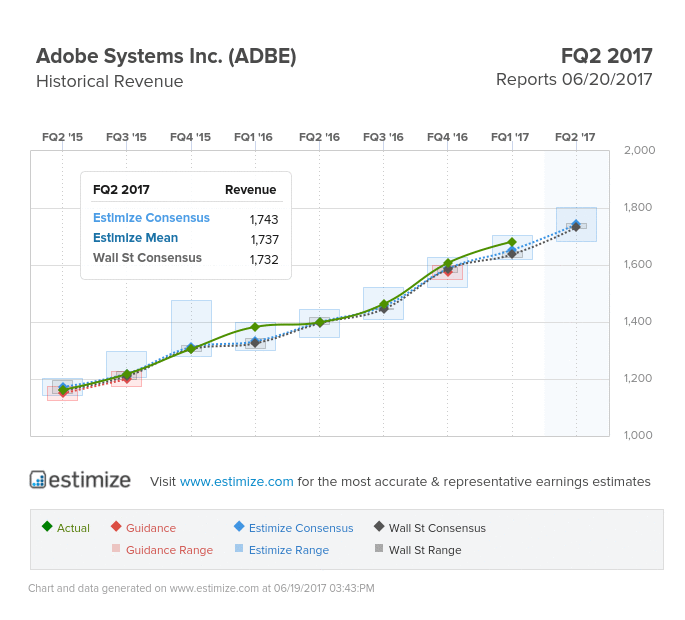Click the Adobe Systems Inc. (ADBE) title
This screenshot has width=685, height=620.
tap(166, 56)
